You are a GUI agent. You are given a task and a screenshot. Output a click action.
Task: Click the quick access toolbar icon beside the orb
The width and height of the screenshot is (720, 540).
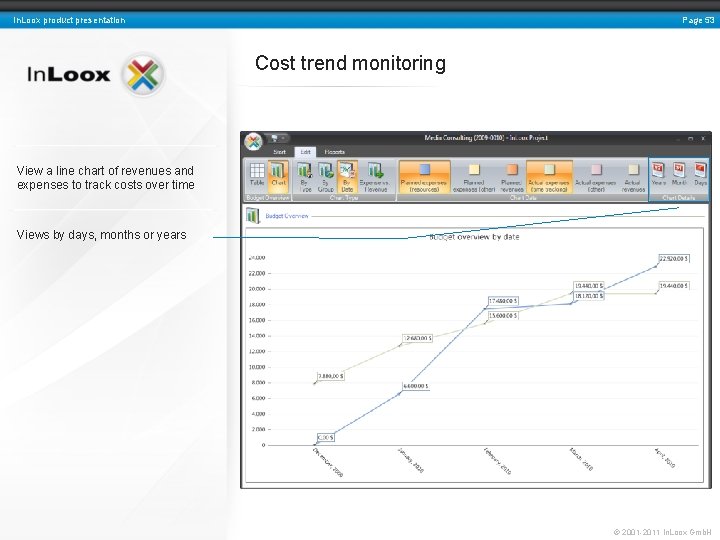point(275,138)
